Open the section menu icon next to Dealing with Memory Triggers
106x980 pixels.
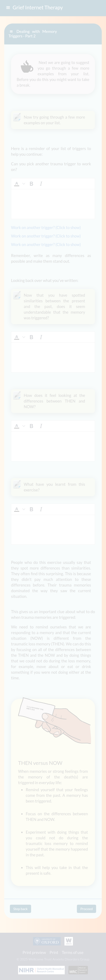[x=11, y=32]
